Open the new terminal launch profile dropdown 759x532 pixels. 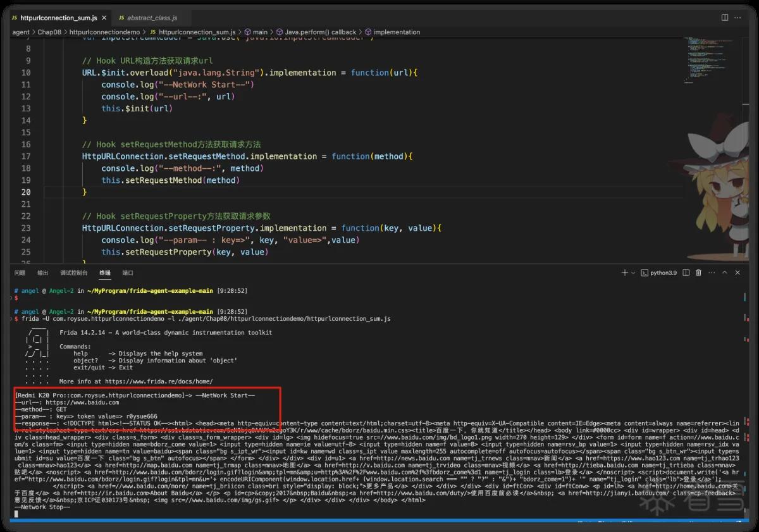click(x=633, y=273)
